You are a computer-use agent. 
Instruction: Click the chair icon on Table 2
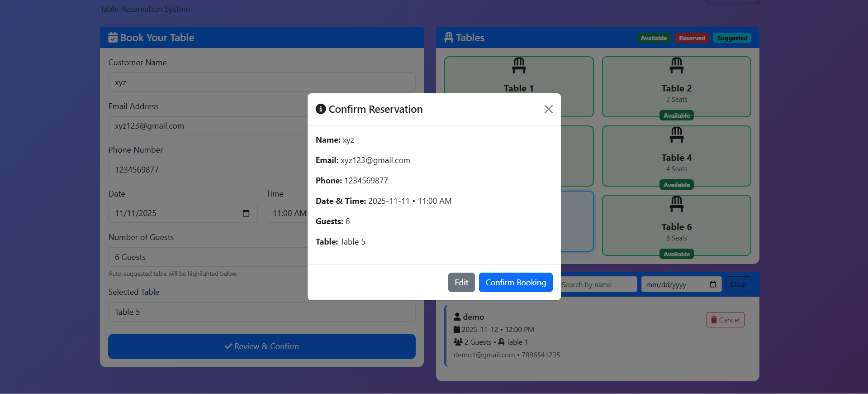677,66
